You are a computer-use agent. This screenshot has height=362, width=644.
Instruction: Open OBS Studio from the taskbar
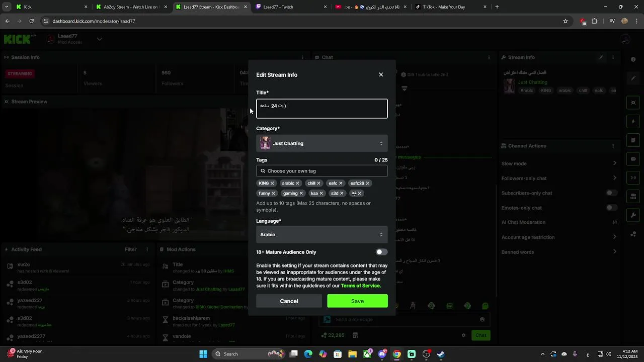[426, 354]
